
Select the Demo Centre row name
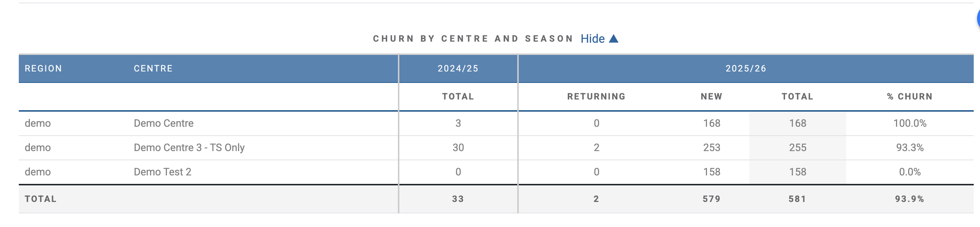click(x=164, y=123)
